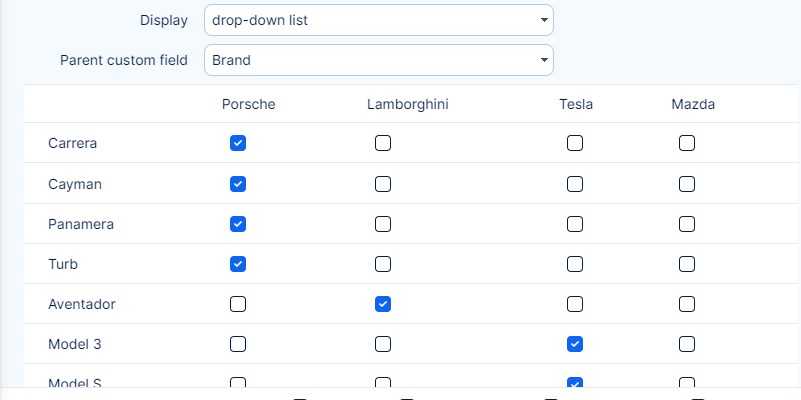The image size is (801, 400).
Task: Check Lamborghini for Carrera
Action: click(383, 144)
